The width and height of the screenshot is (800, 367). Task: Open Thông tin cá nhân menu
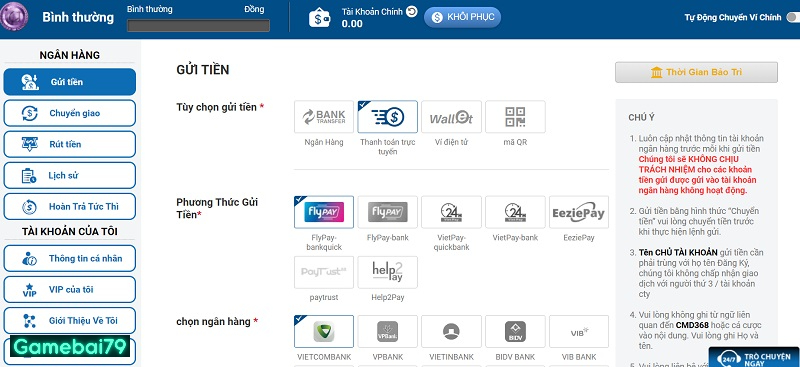pos(69,258)
